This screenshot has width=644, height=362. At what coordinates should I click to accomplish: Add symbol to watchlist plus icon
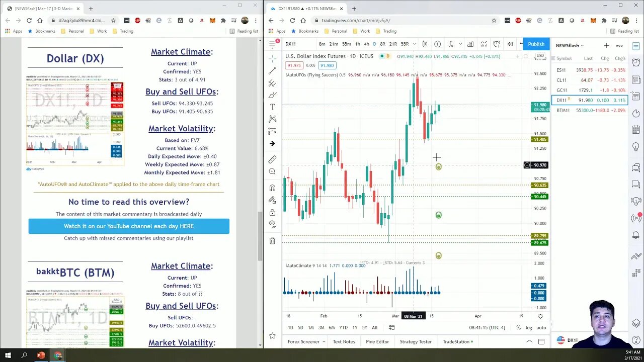click(606, 46)
